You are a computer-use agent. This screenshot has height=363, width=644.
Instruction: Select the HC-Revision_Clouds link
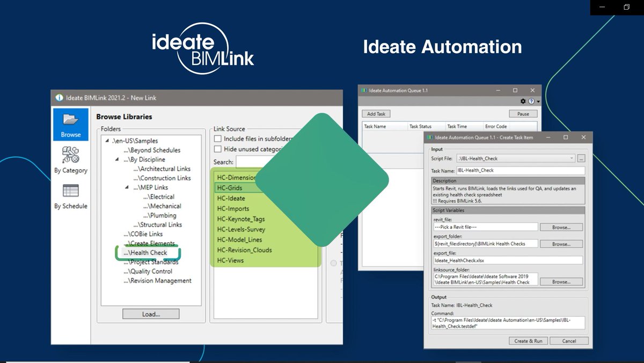[244, 250]
